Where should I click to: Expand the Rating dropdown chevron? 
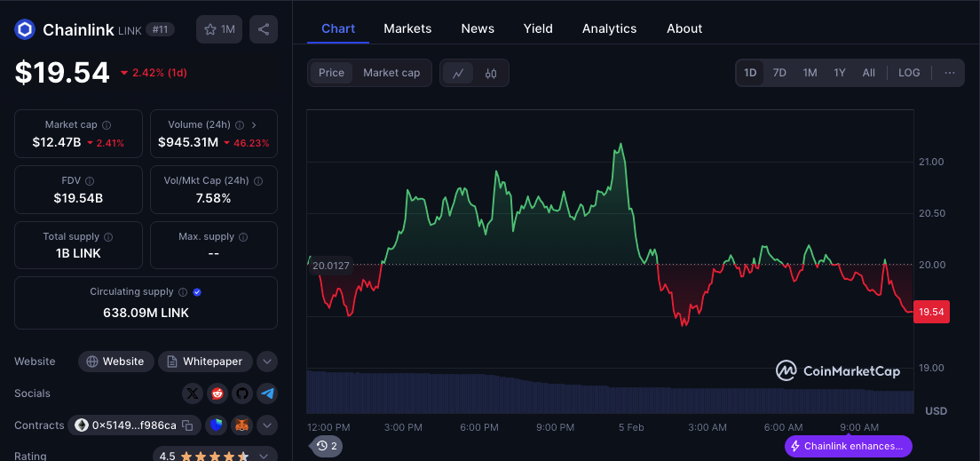[x=263, y=456]
